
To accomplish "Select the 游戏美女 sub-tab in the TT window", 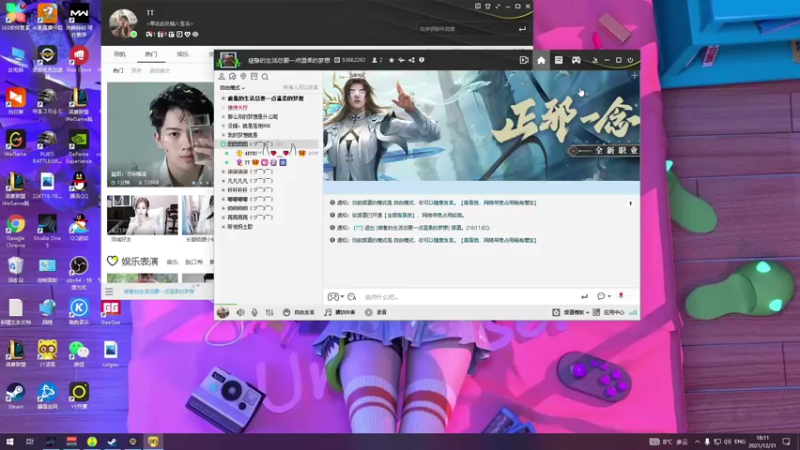I will point(160,70).
